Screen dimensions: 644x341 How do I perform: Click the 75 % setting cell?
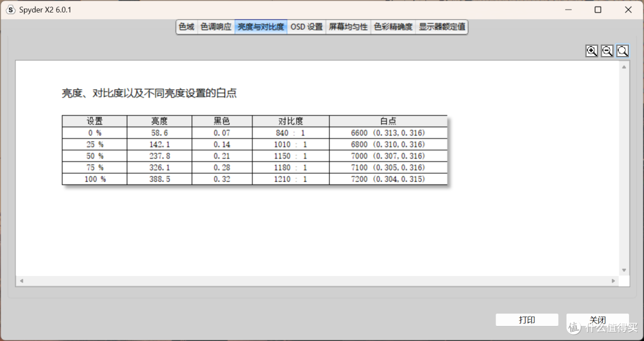pyautogui.click(x=94, y=167)
